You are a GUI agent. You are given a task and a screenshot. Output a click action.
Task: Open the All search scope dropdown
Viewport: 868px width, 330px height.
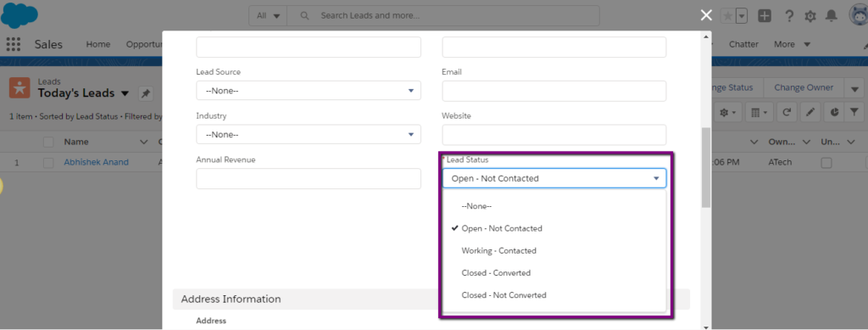[268, 15]
